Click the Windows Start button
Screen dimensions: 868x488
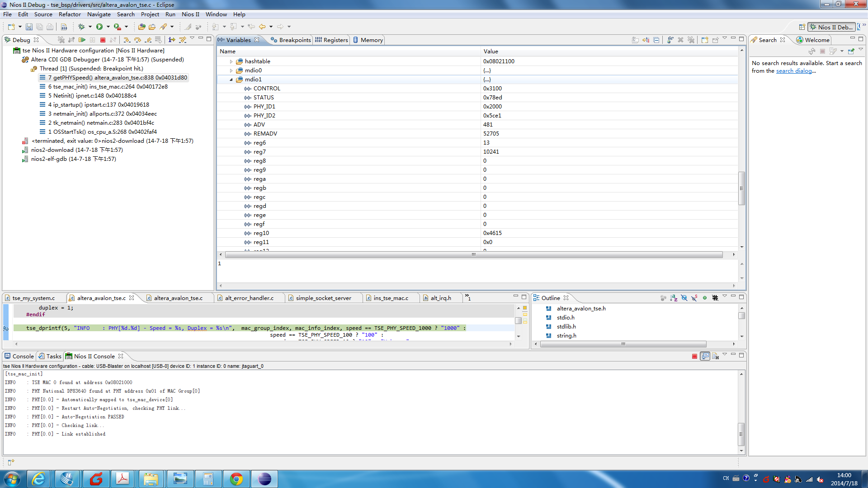click(x=12, y=479)
